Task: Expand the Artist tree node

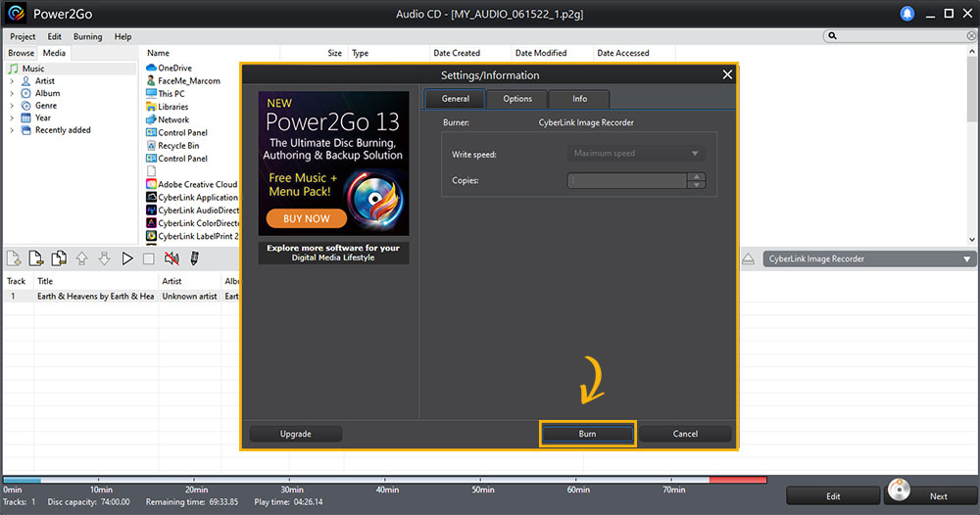Action: [11, 81]
